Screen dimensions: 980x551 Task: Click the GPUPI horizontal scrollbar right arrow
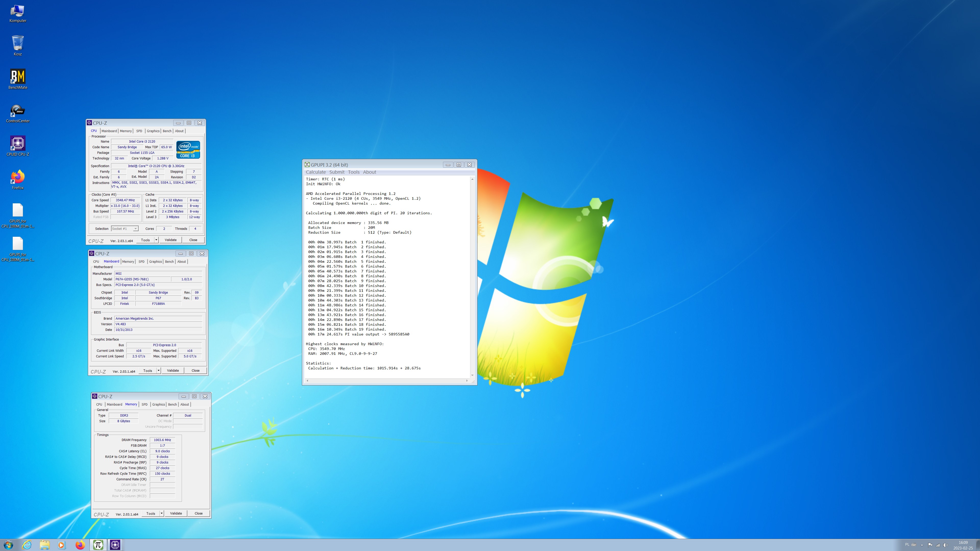(467, 381)
